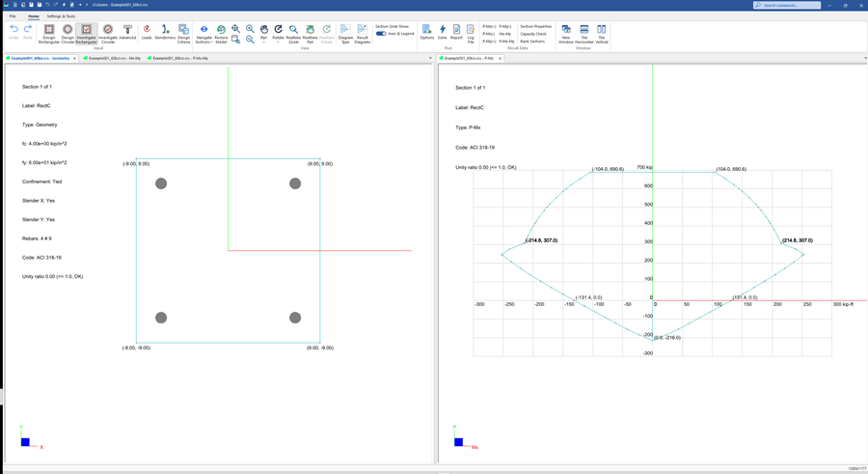Open the left pane tab list dropdown arrow
This screenshot has height=474, width=868.
430,58
